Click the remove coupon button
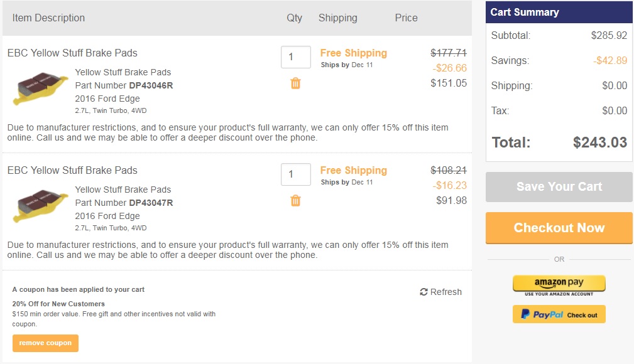Screen dimensions: 634x364 click(45, 343)
